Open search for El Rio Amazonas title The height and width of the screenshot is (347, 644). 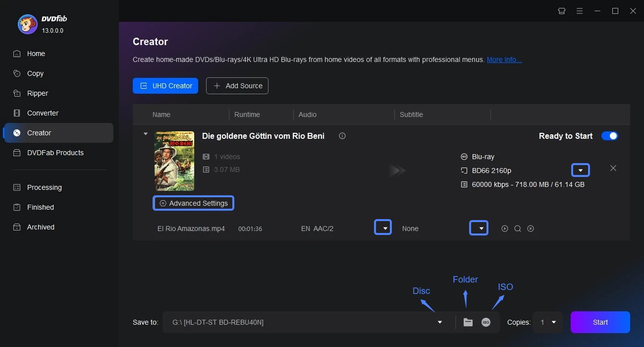518,229
